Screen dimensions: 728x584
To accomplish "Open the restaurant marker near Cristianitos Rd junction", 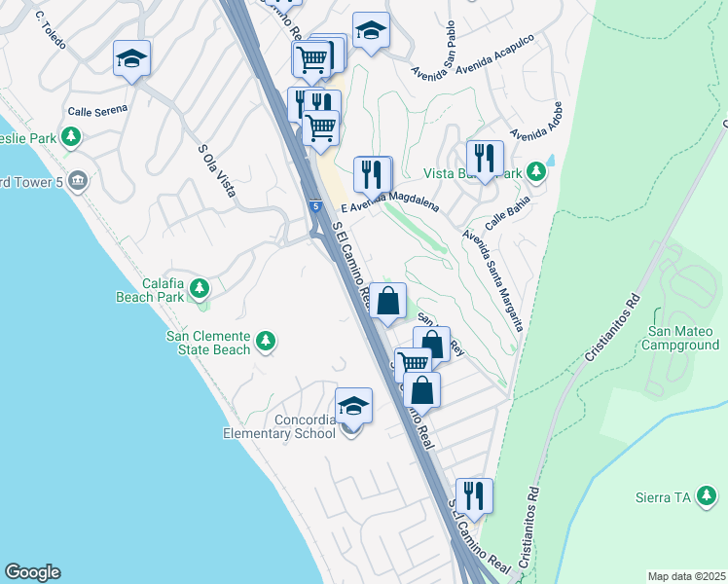I will click(474, 497).
